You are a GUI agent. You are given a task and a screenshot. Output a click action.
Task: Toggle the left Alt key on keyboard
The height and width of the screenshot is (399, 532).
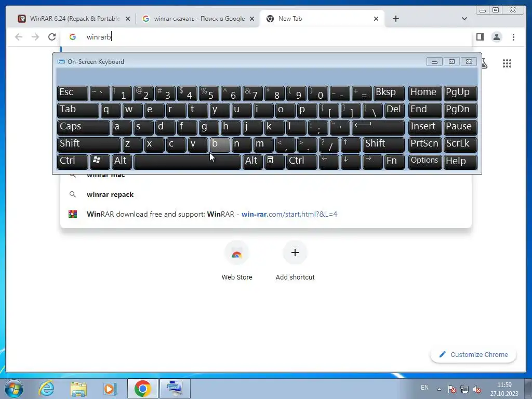[122, 162]
